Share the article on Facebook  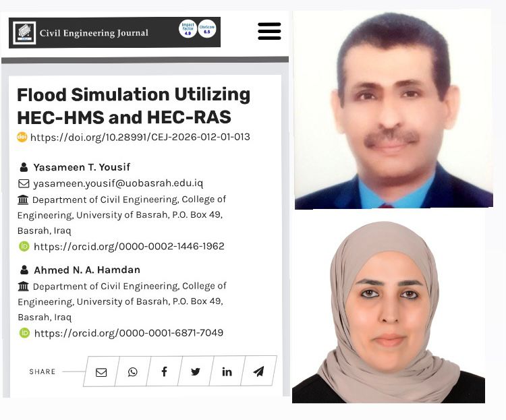(165, 371)
